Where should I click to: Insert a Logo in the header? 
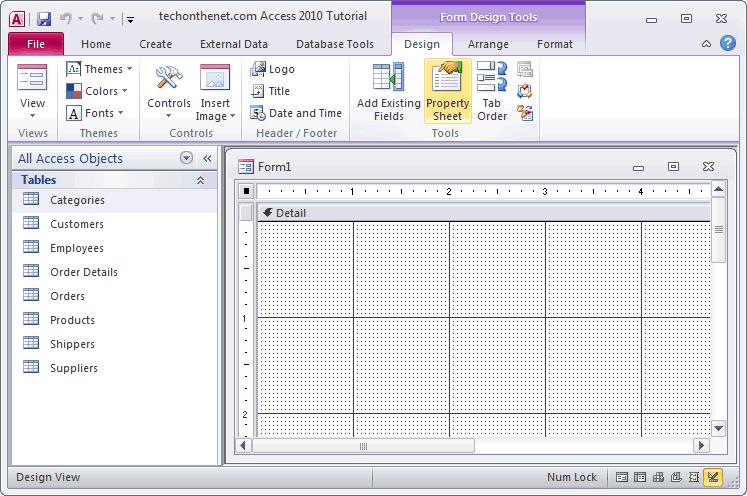[x=273, y=69]
